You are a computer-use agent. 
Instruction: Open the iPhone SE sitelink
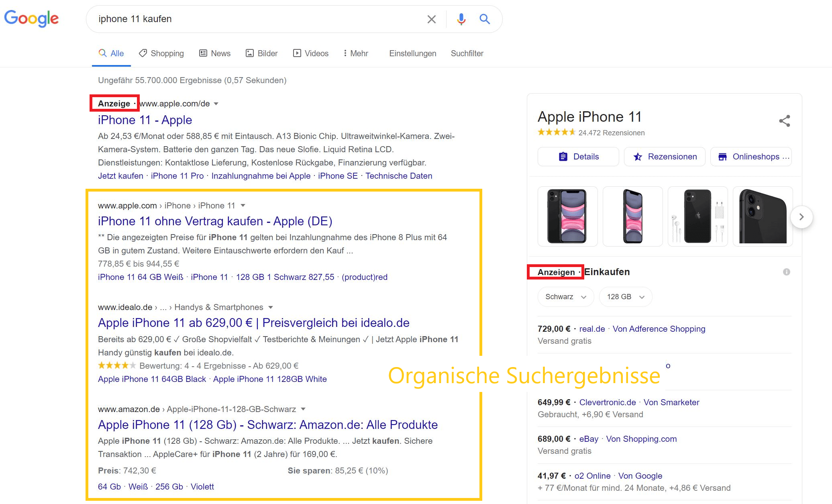338,176
